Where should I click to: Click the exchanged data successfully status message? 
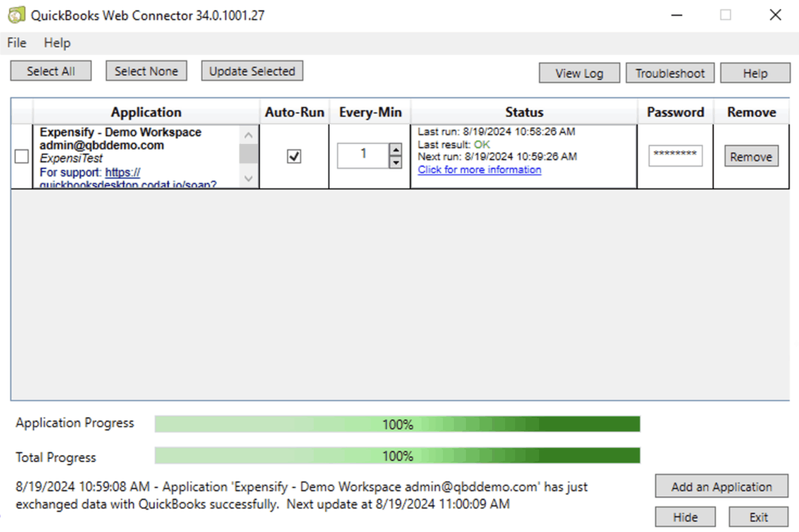tap(302, 495)
